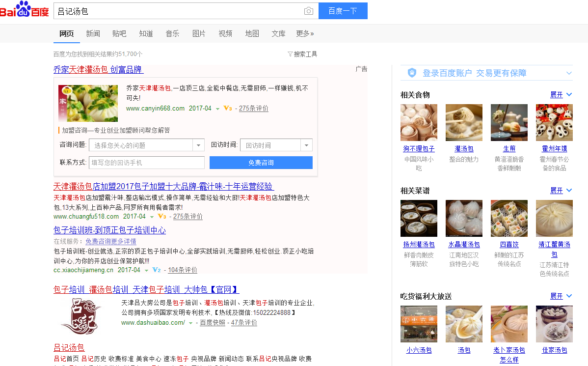
Task: Open the 47条评价 reviews link
Action: [244, 322]
